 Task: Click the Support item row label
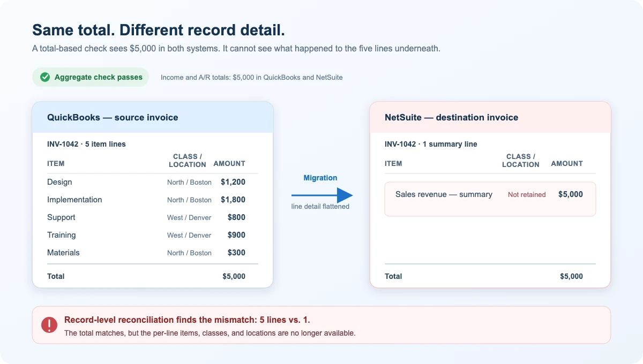61,217
